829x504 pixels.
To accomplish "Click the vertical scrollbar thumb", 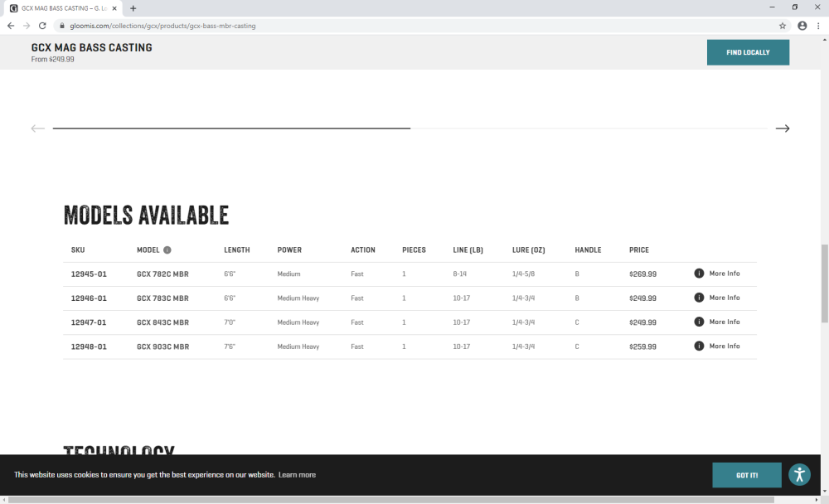I will tap(824, 283).
